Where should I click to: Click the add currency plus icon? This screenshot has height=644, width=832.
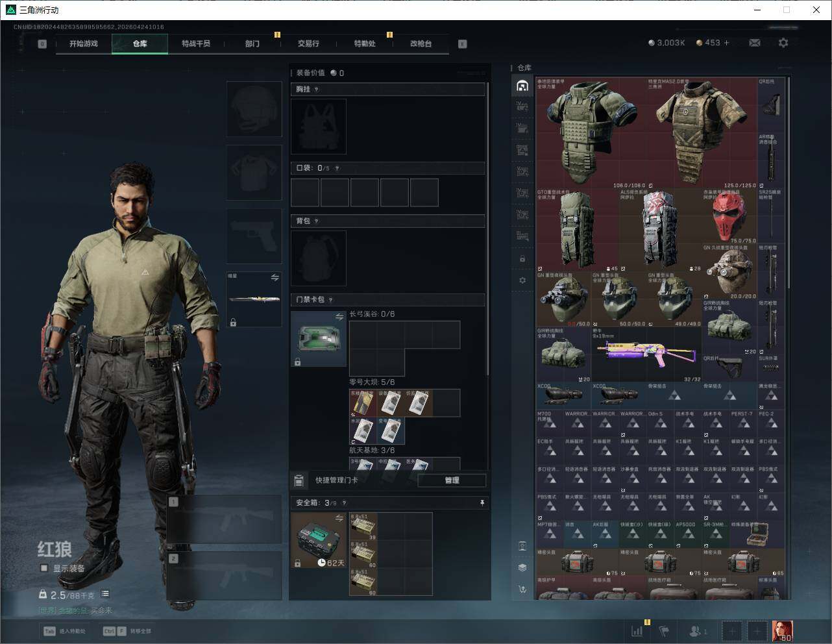tap(726, 43)
